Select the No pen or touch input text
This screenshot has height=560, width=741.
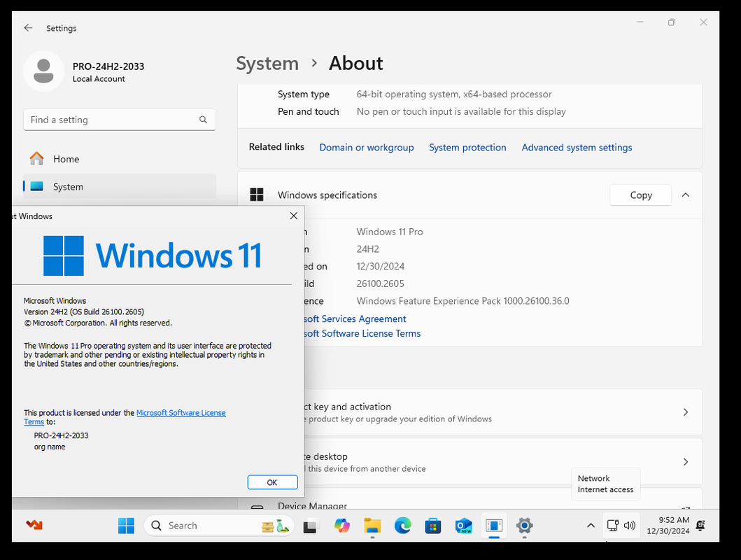(461, 111)
